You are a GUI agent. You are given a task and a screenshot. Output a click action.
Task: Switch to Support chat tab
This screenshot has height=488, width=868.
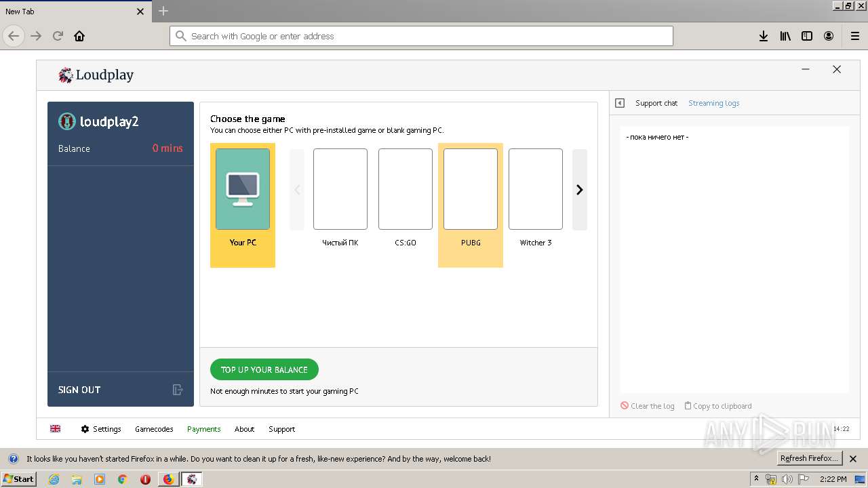[656, 103]
